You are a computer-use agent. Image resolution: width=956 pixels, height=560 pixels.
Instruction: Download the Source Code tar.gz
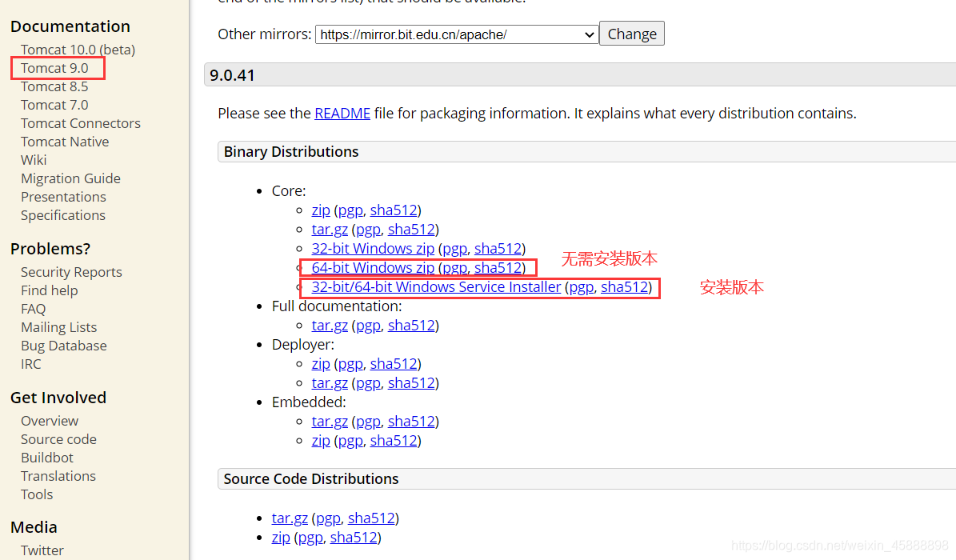click(290, 518)
